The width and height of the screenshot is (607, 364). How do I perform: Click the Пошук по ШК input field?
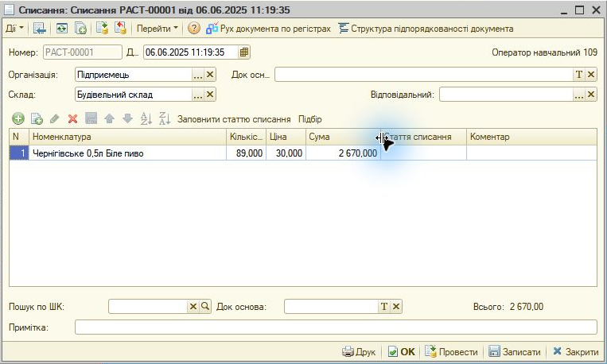click(148, 307)
